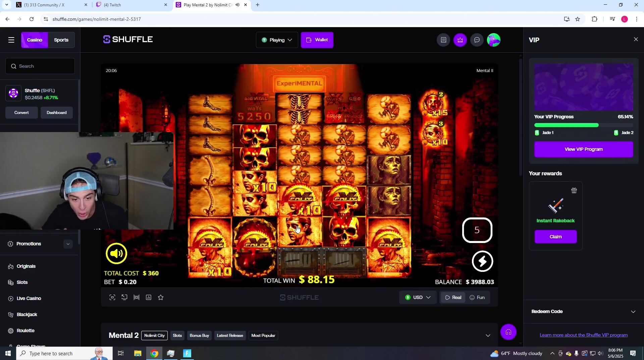
Task: Click the Shuffle SHFL token icon
Action: 13,94
